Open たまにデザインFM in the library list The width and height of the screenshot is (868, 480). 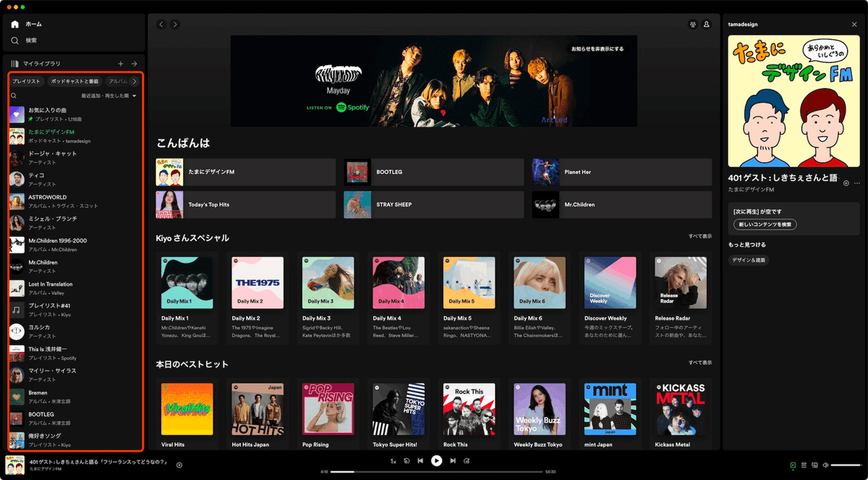pos(75,135)
